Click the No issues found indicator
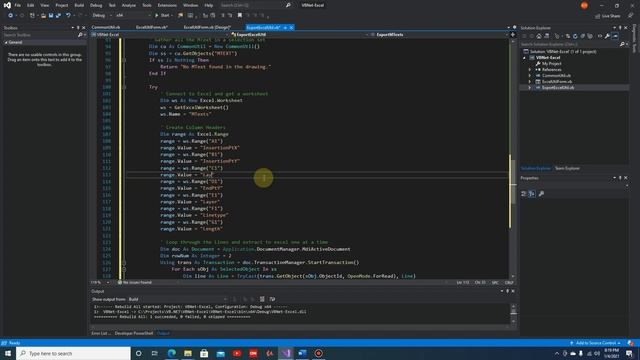The image size is (640, 360). click(x=135, y=282)
